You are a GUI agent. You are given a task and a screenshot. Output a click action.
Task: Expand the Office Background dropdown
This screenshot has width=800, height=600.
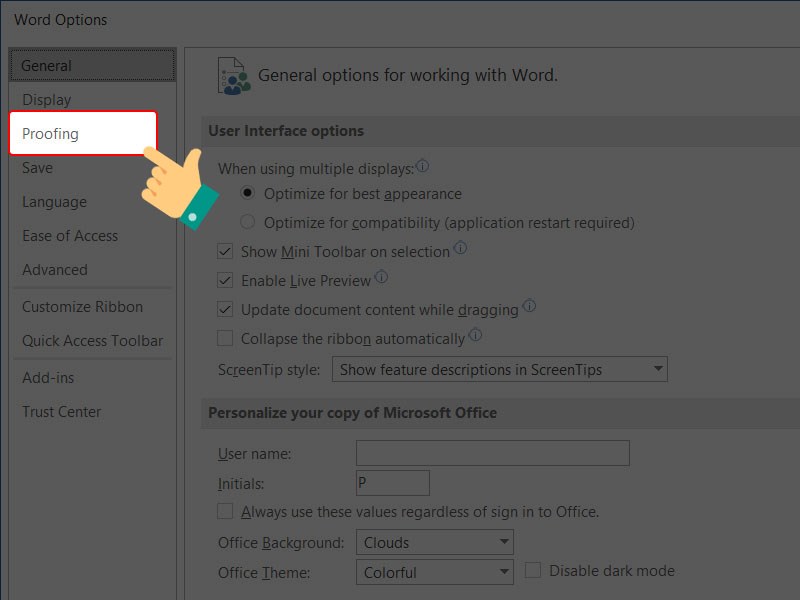pyautogui.click(x=434, y=543)
